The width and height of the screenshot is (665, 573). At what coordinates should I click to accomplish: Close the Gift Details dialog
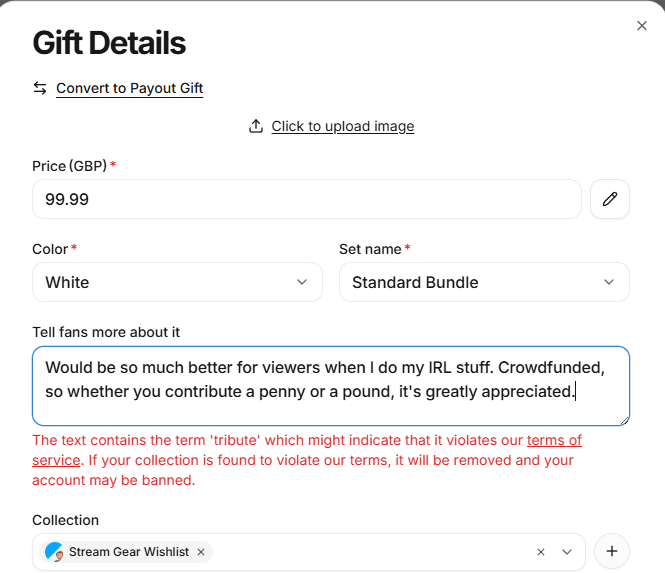pyautogui.click(x=642, y=26)
